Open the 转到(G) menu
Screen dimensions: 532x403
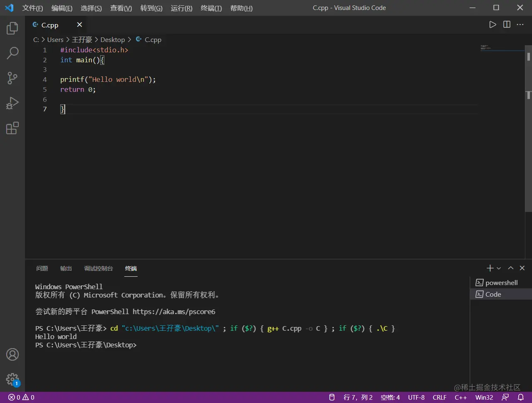click(x=151, y=8)
